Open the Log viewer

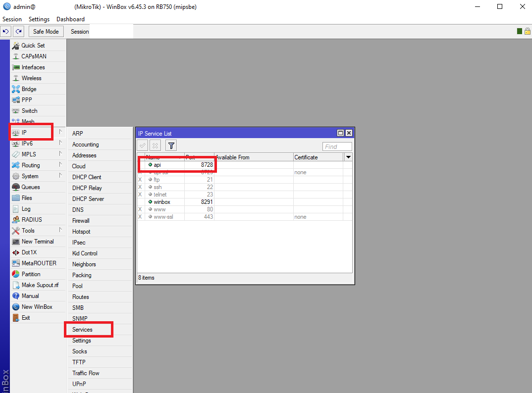[38, 209]
